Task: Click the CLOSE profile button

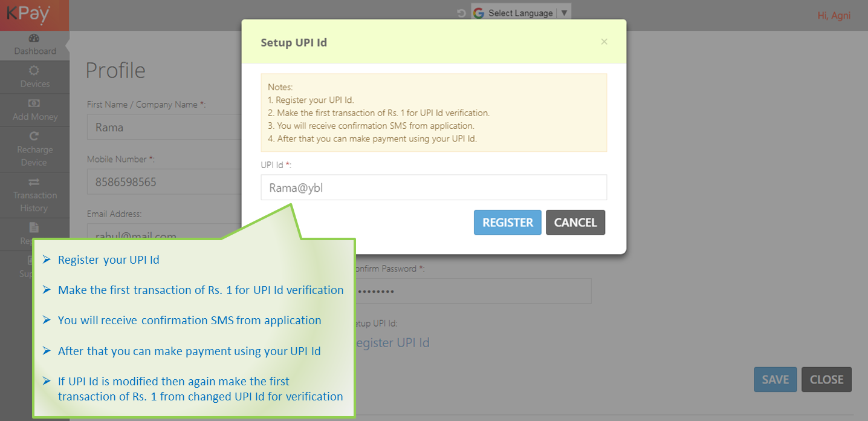Action: coord(826,379)
